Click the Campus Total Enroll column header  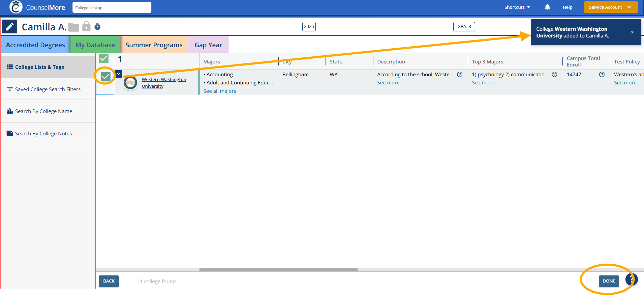pos(583,61)
